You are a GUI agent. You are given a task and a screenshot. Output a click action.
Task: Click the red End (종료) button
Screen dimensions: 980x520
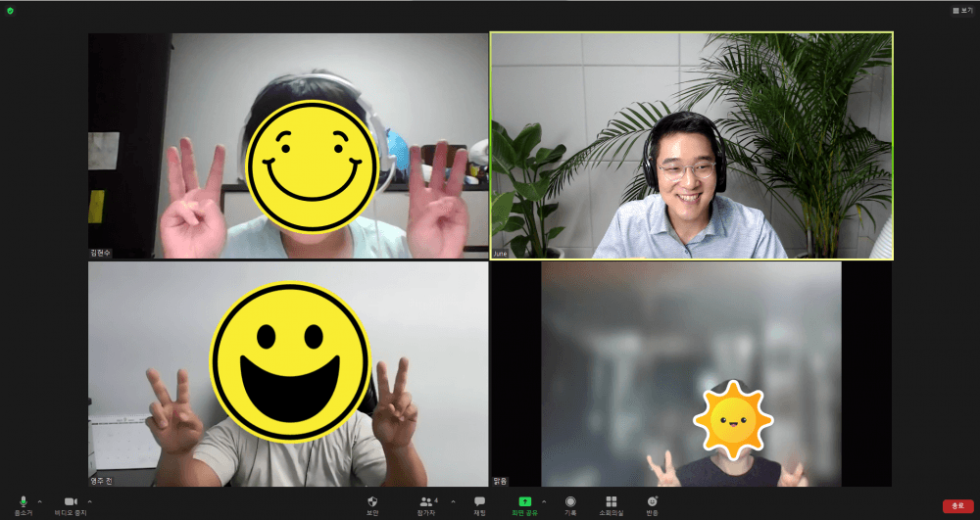(x=957, y=505)
